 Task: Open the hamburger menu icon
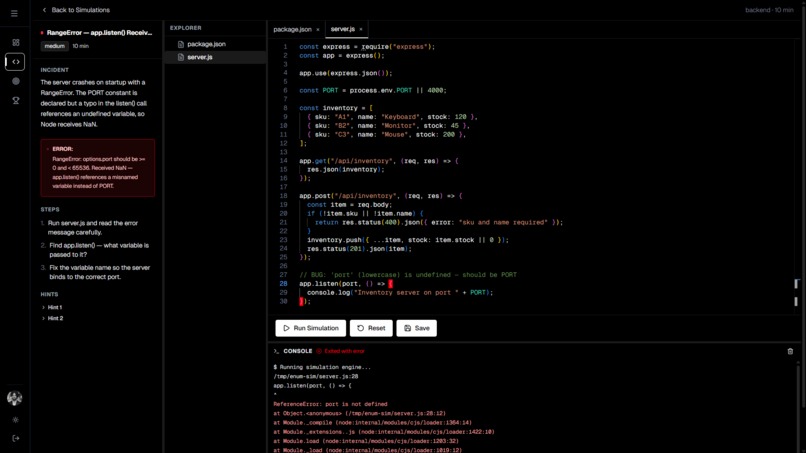14,13
